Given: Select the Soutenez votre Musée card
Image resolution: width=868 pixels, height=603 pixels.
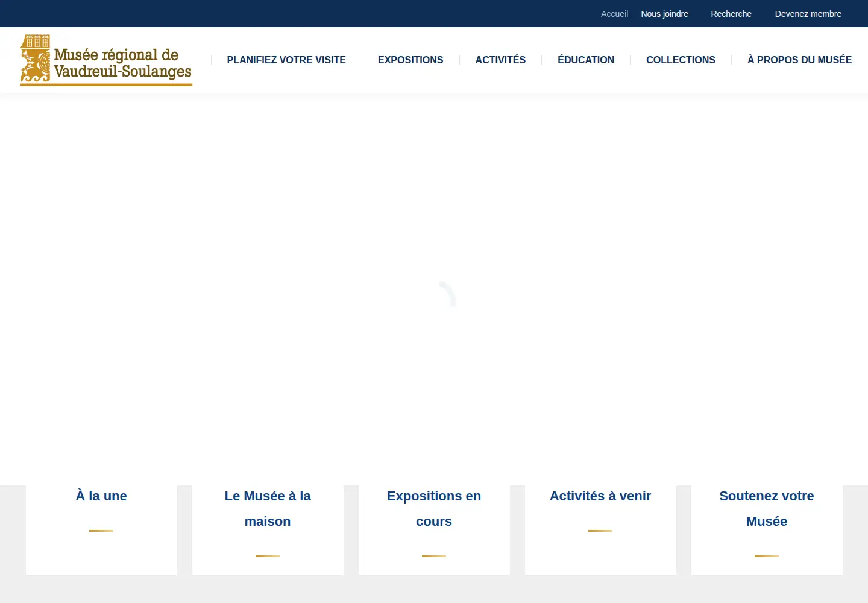Looking at the screenshot, I should tap(767, 530).
